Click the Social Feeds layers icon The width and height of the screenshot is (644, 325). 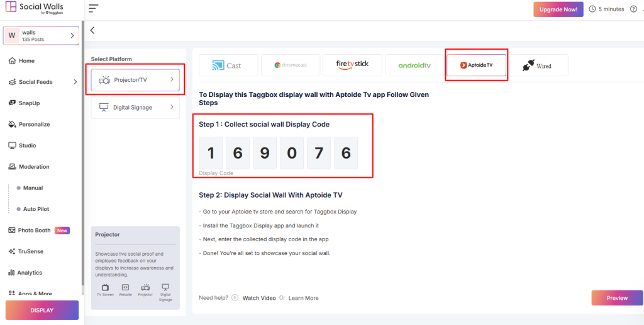pyautogui.click(x=13, y=82)
